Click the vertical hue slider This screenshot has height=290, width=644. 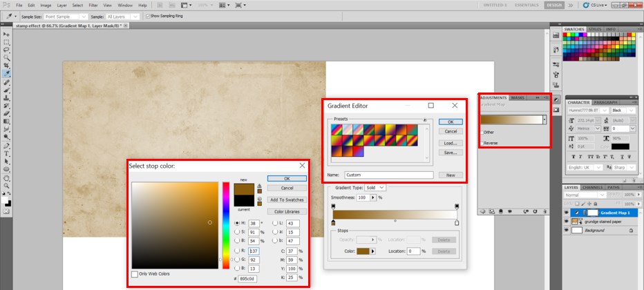click(226, 225)
